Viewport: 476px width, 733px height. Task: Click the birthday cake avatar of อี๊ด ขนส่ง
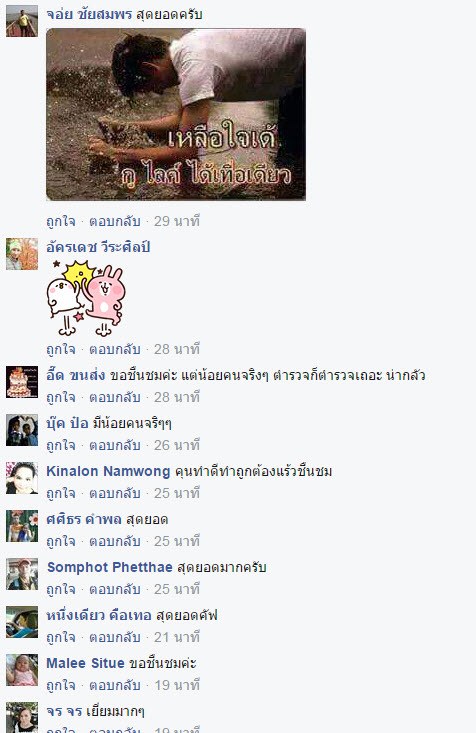point(22,382)
